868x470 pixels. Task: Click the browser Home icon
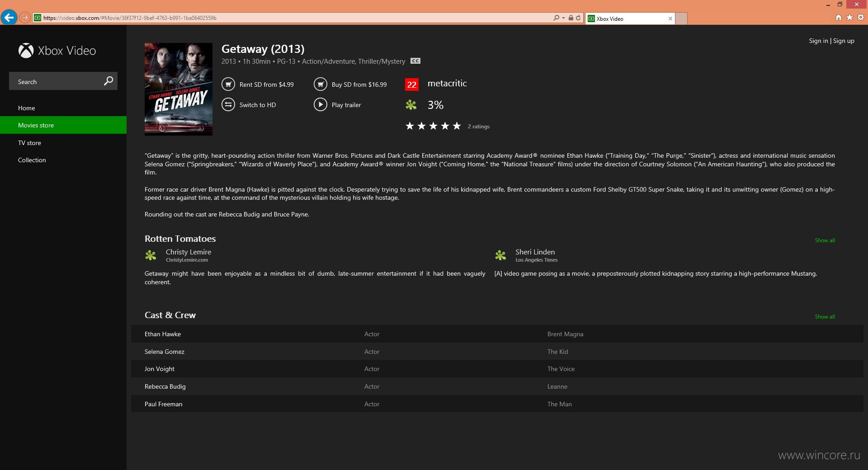[x=839, y=18]
